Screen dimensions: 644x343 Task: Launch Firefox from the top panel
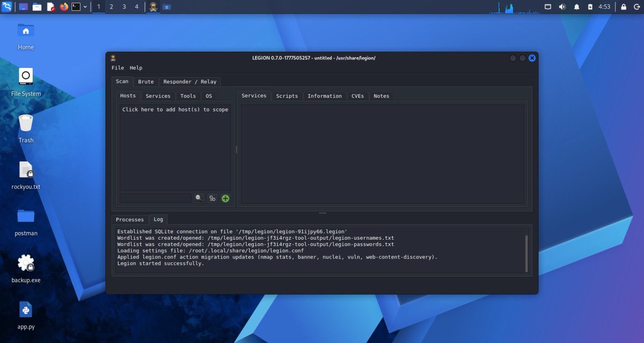tap(64, 7)
